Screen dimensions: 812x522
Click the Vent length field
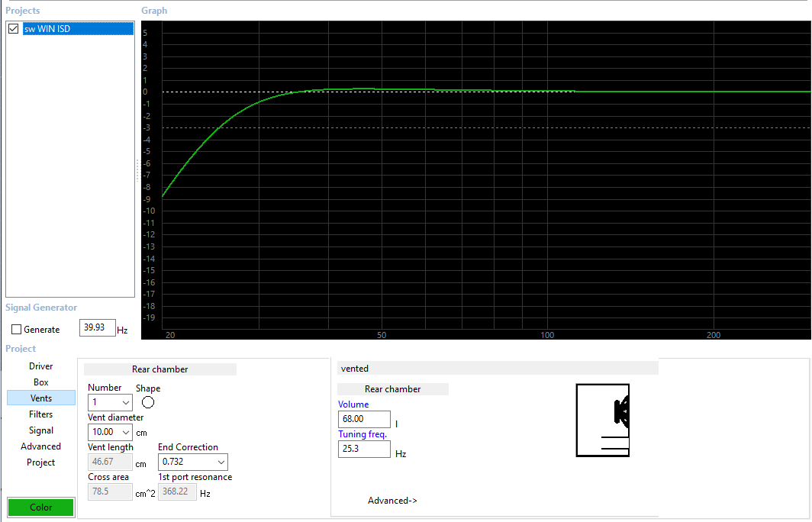pos(110,462)
